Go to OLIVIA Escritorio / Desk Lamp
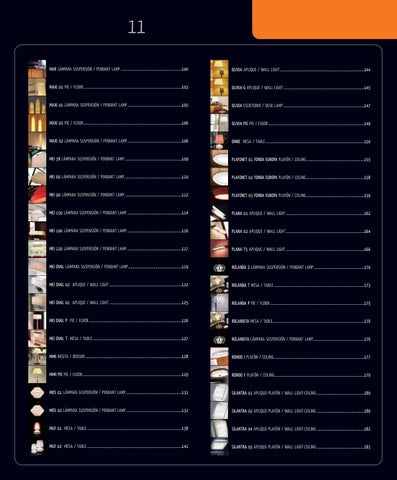 tap(301, 106)
